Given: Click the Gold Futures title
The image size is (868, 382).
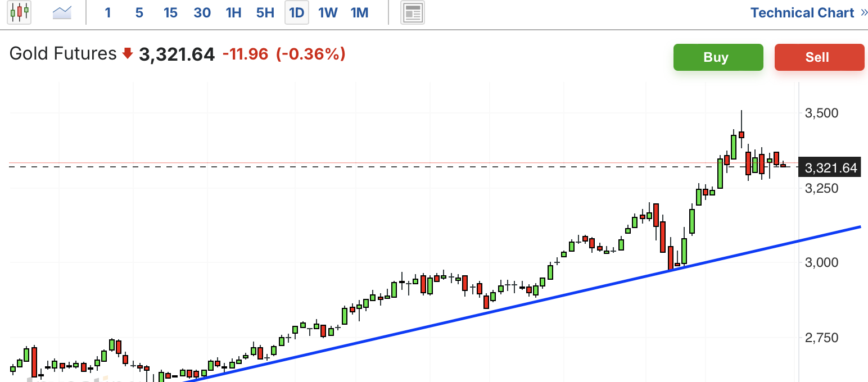Looking at the screenshot, I should point(63,54).
